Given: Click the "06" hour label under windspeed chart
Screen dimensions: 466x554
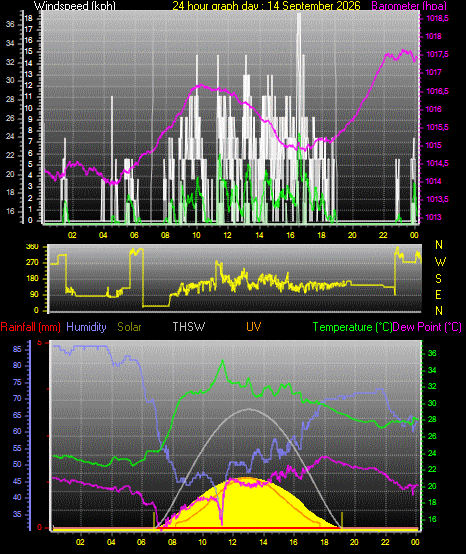Looking at the screenshot, I should pos(134,235).
